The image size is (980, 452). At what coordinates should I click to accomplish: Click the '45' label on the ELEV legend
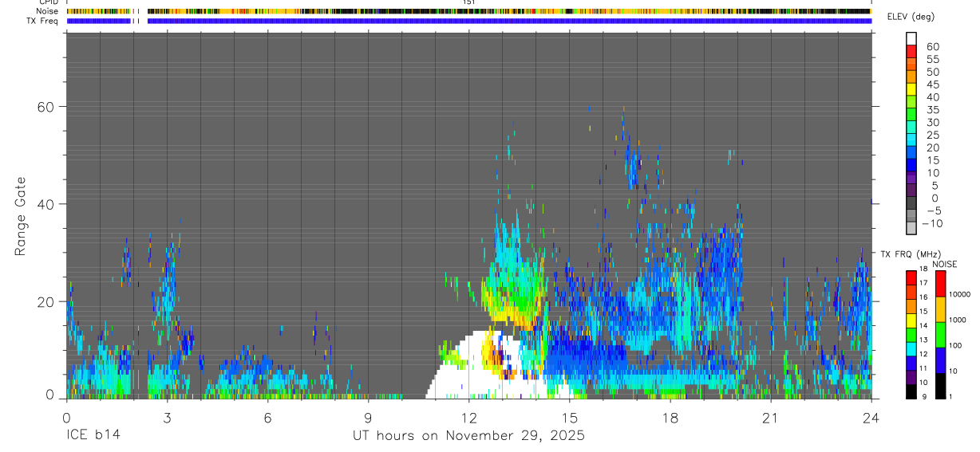click(932, 85)
